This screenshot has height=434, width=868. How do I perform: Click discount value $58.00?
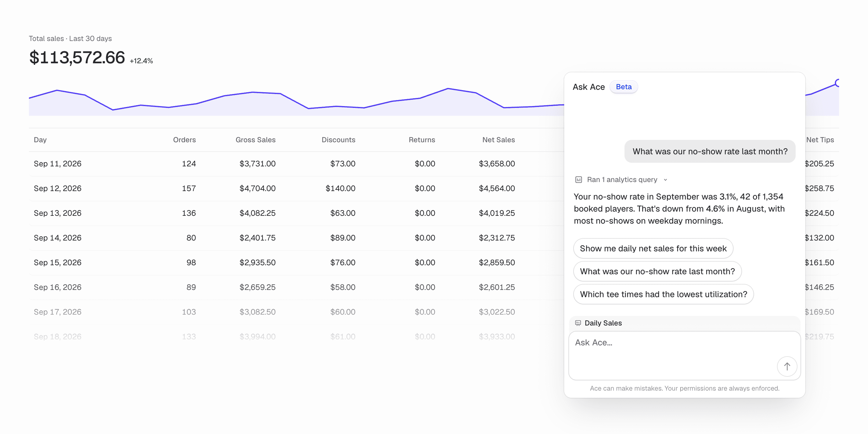point(343,287)
